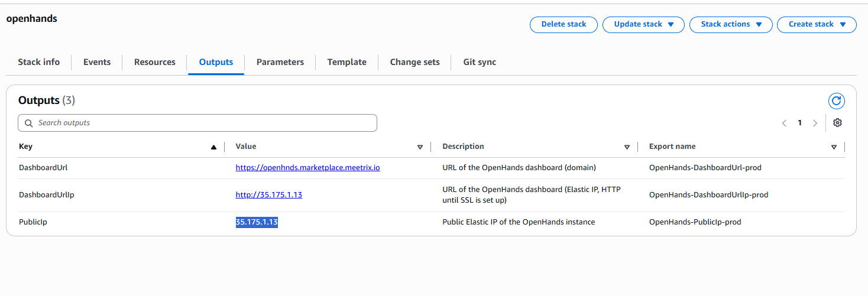
Task: Click Key column header
Action: pos(25,147)
